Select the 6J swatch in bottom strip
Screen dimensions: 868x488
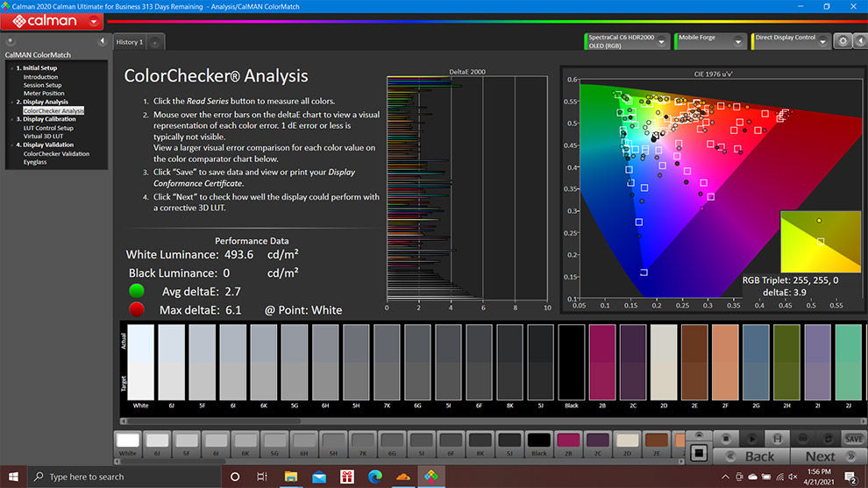point(157,443)
